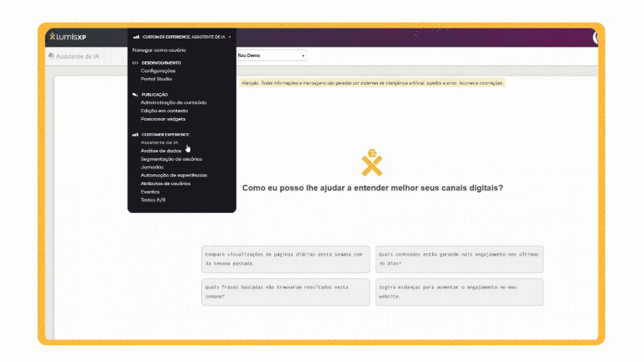This screenshot has width=644, height=362.
Task: Open the Customer Experience header dropdown
Action: 182,37
